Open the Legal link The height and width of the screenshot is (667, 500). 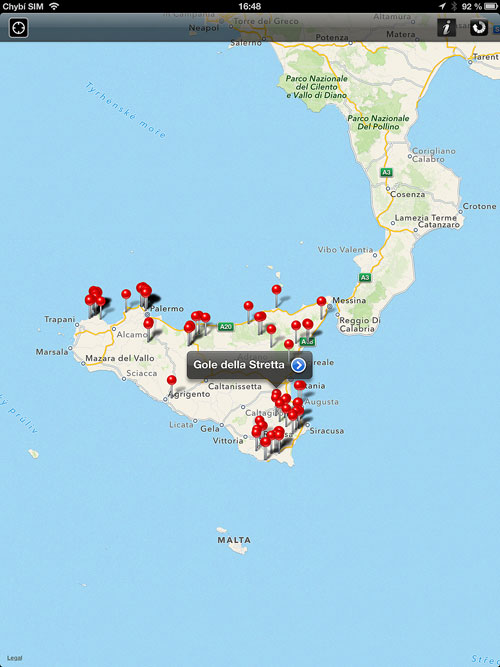pos(15,658)
